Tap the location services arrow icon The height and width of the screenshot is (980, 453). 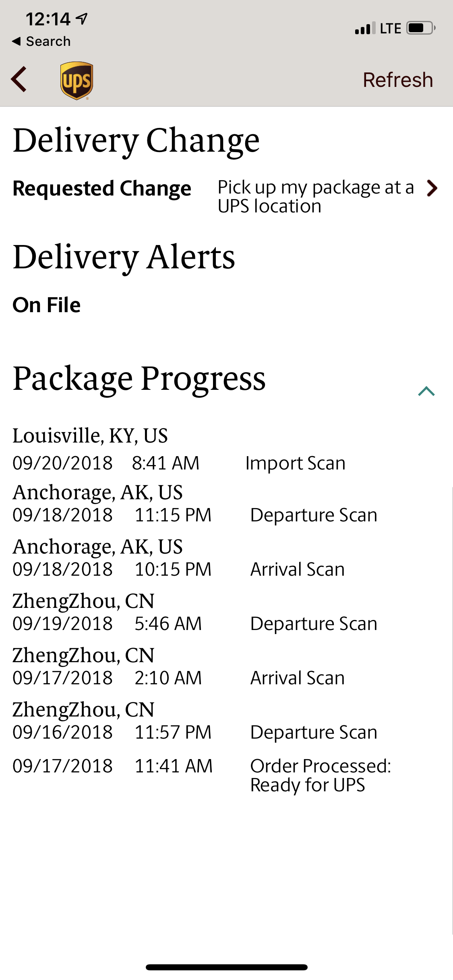coord(82,19)
